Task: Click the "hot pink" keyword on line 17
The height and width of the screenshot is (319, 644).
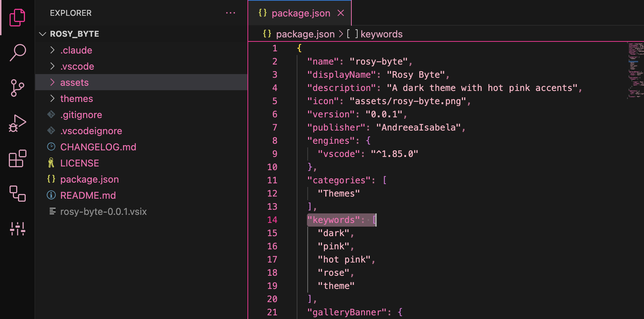Action: coord(344,260)
